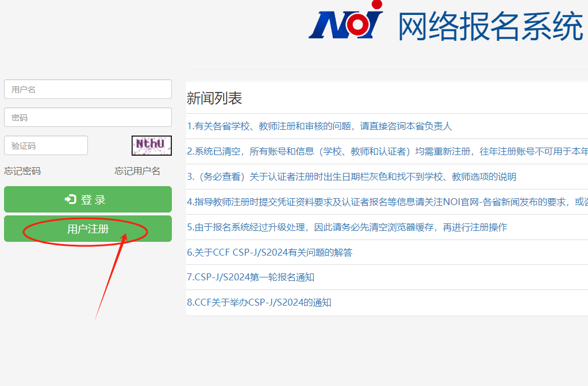Focus the 用户名 input field

(x=88, y=89)
